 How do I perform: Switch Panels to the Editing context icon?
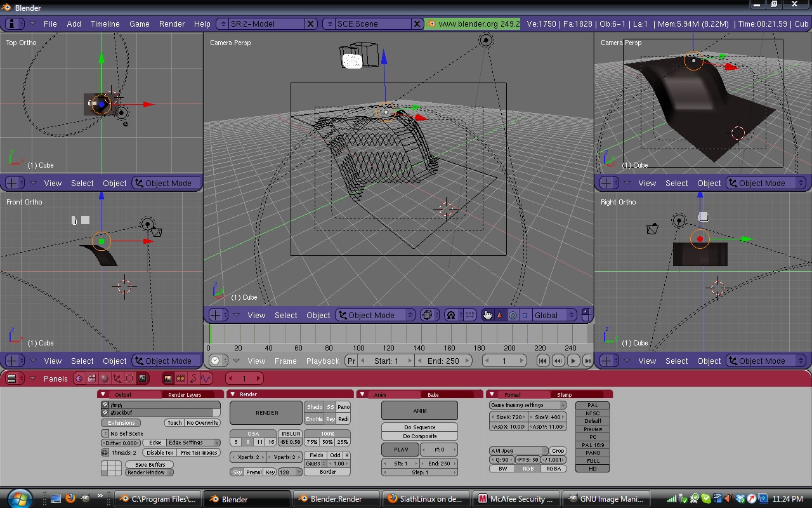(129, 378)
